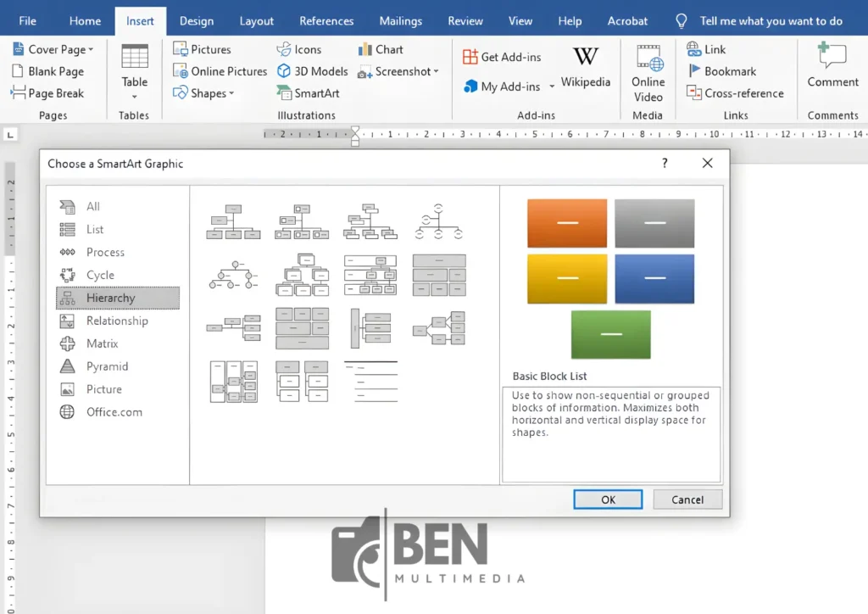Switch to the Design tab
This screenshot has height=614, width=868.
coord(197,20)
